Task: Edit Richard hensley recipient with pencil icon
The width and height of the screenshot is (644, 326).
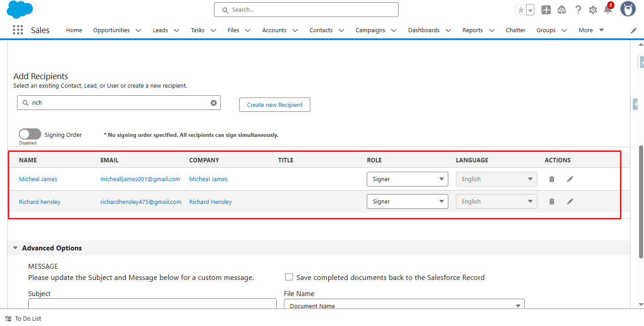Action: click(x=570, y=201)
